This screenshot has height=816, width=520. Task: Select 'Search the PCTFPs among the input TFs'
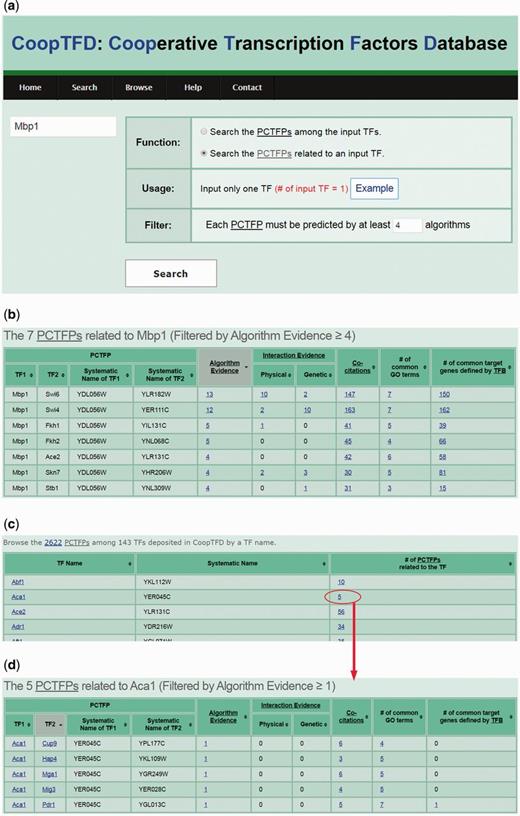204,132
